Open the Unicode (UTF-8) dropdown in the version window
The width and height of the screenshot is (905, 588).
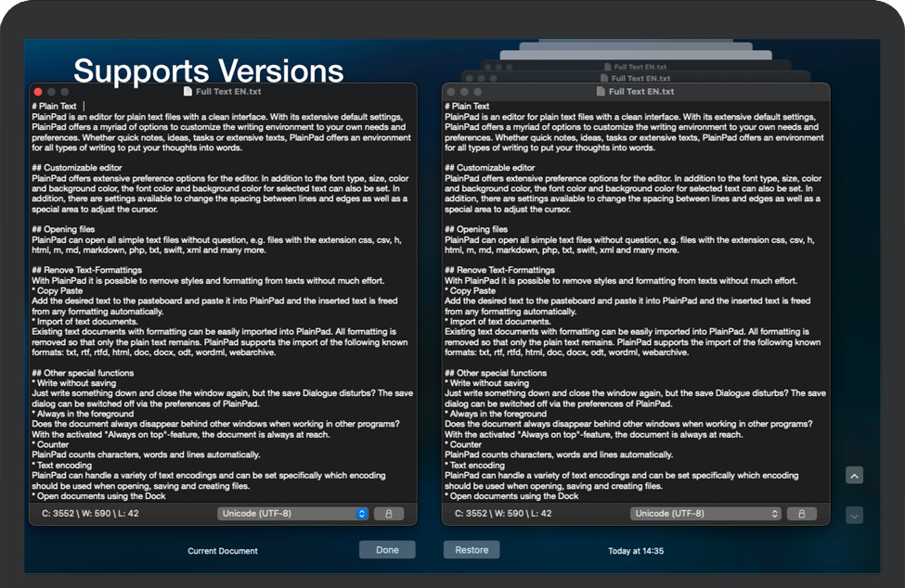(x=705, y=513)
